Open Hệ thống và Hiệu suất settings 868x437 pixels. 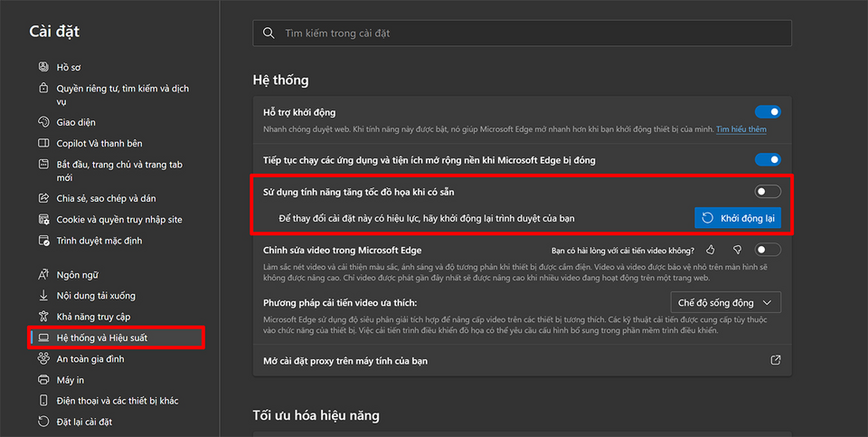101,337
